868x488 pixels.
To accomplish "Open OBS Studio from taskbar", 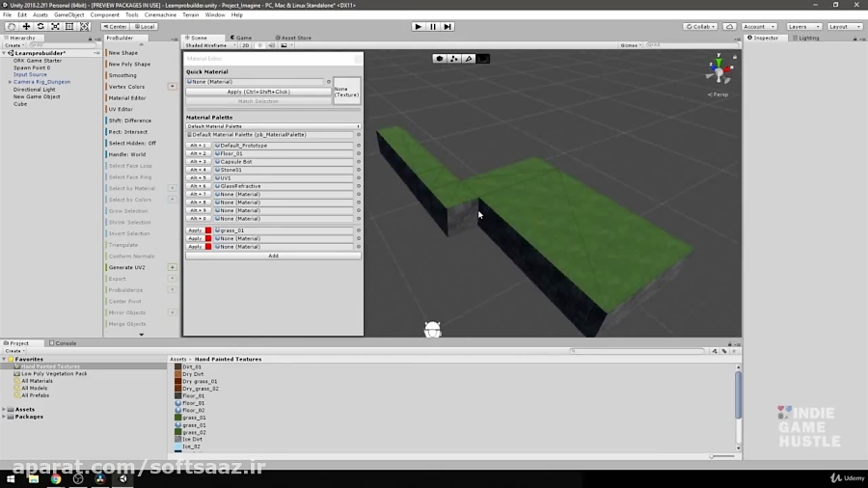I will [78, 479].
